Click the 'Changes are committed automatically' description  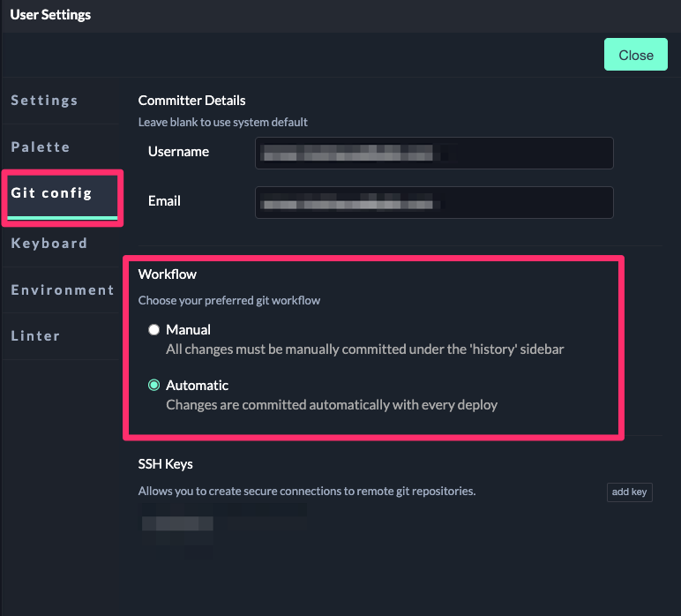coord(332,405)
